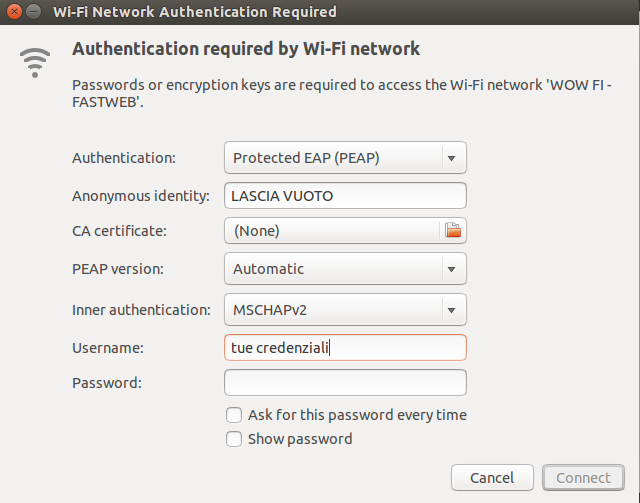This screenshot has width=640, height=503.
Task: Click the Username label
Action: click(108, 348)
